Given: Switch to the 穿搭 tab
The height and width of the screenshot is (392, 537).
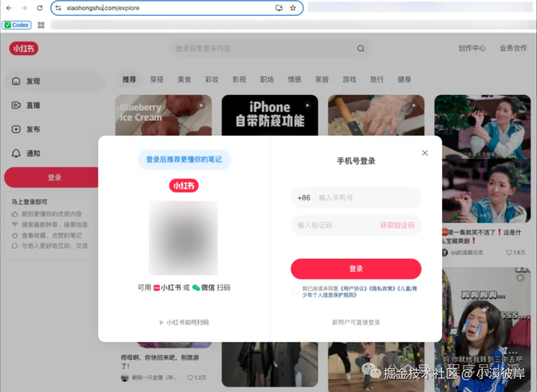Looking at the screenshot, I should pos(157,79).
